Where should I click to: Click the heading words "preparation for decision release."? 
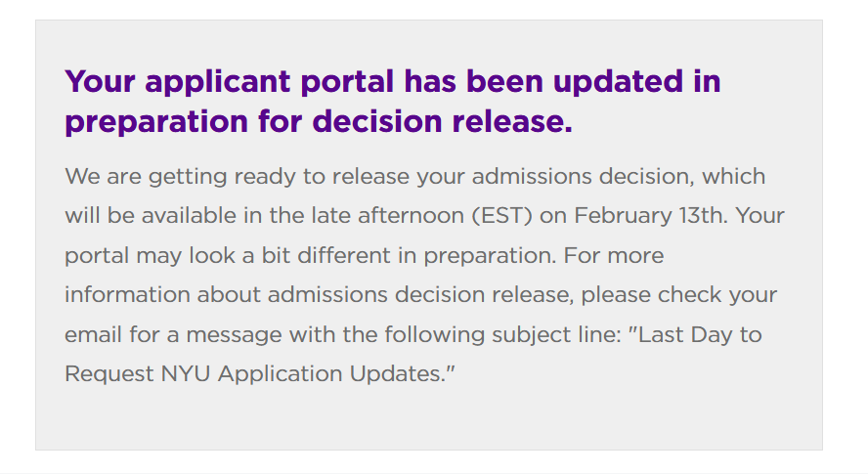coord(319,122)
